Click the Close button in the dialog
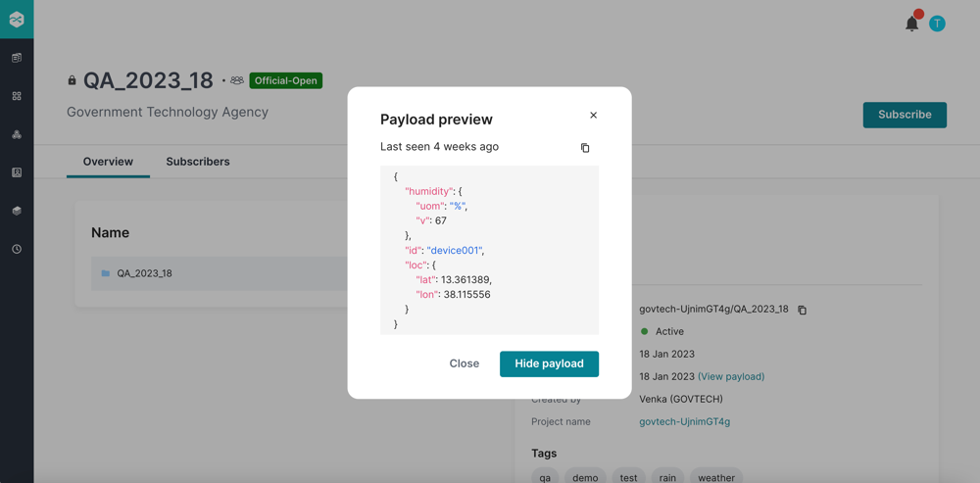Image resolution: width=980 pixels, height=483 pixels. tap(464, 363)
